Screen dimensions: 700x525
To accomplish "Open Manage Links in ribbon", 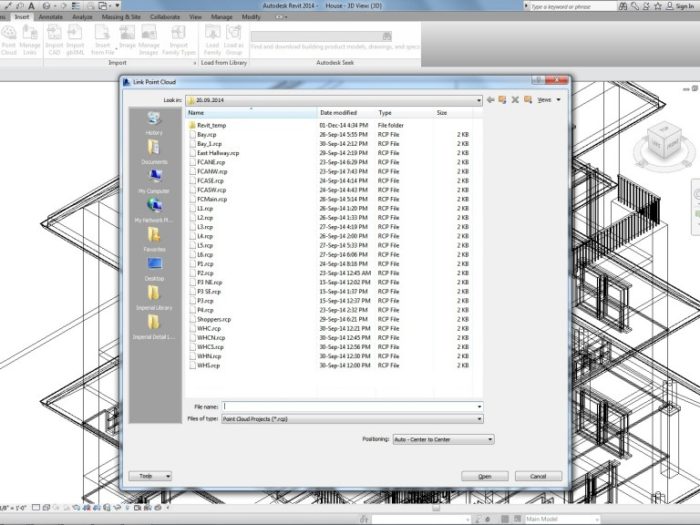I will coord(30,40).
